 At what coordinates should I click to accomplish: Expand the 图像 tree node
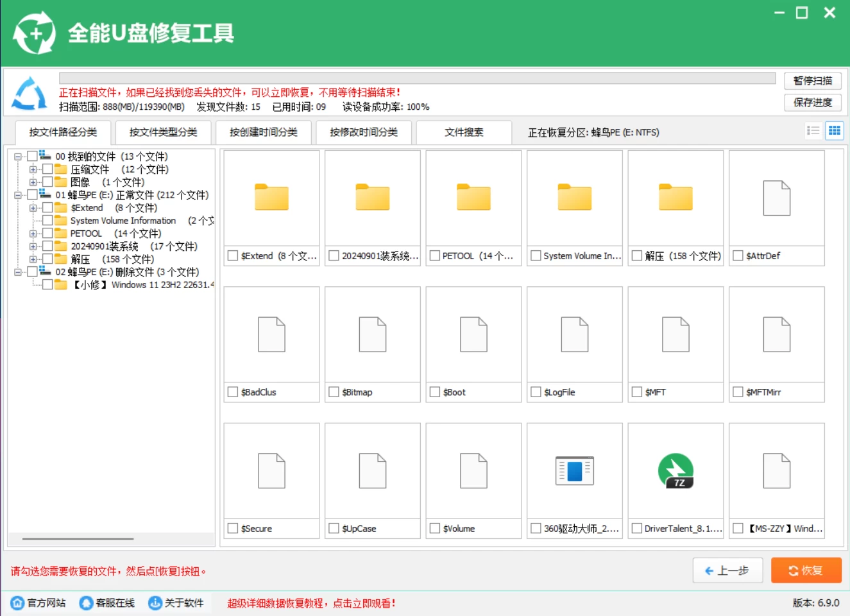point(33,182)
